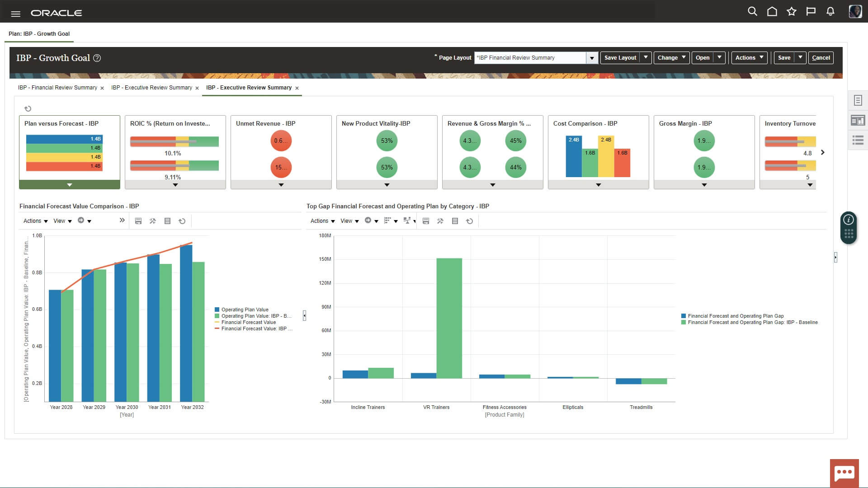Click the Operating Plan Value legend swatch
This screenshot has height=488, width=868.
click(x=217, y=310)
